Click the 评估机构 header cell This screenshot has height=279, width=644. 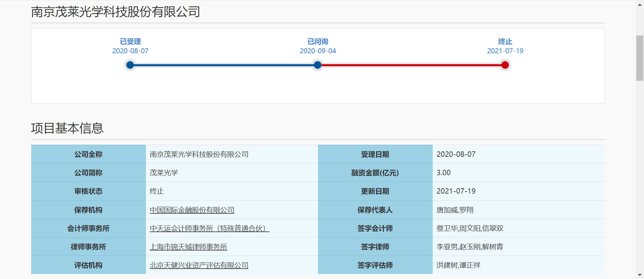pos(89,265)
